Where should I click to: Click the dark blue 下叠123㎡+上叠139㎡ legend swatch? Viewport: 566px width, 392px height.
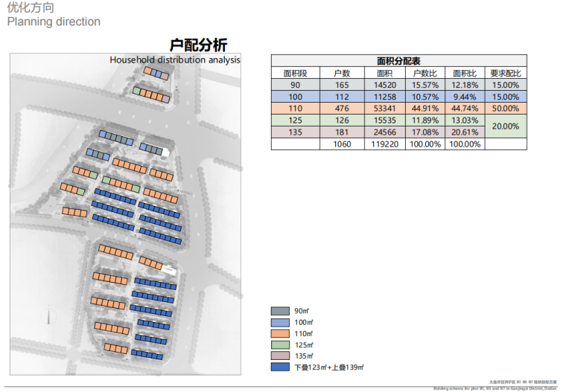(282, 367)
